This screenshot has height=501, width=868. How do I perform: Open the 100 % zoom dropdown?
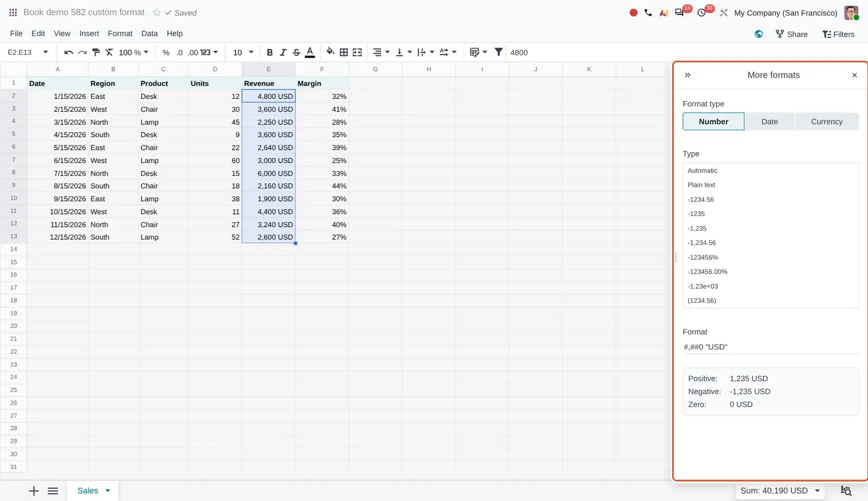pos(133,52)
